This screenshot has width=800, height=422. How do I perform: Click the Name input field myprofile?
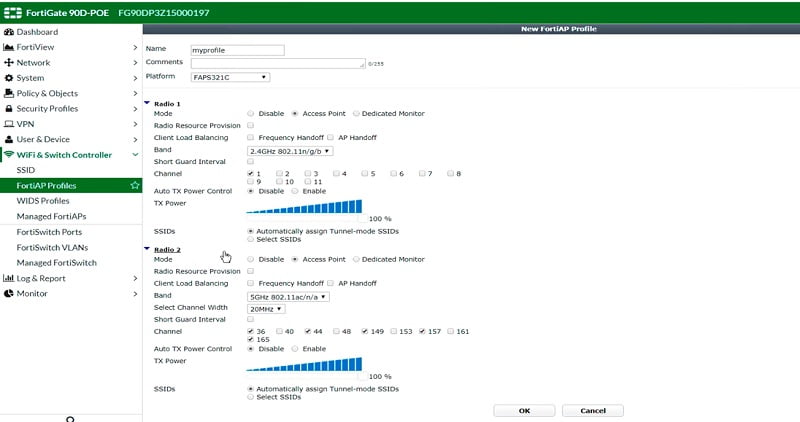[x=238, y=50]
